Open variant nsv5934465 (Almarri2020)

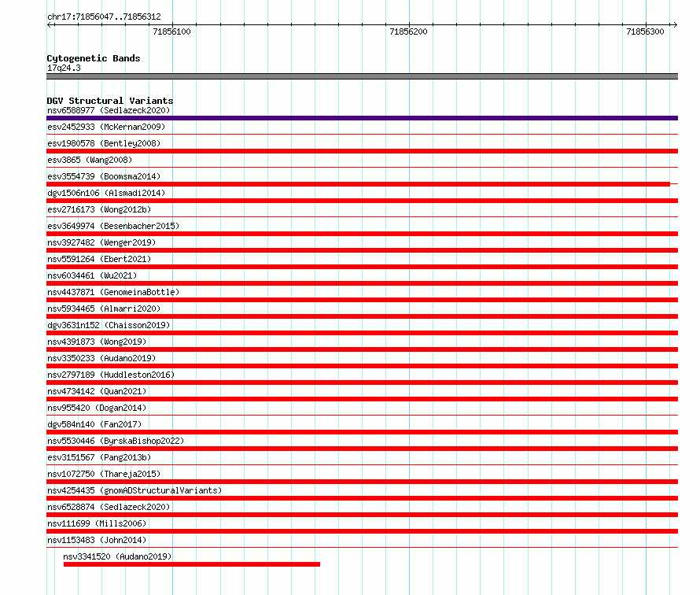pos(104,309)
